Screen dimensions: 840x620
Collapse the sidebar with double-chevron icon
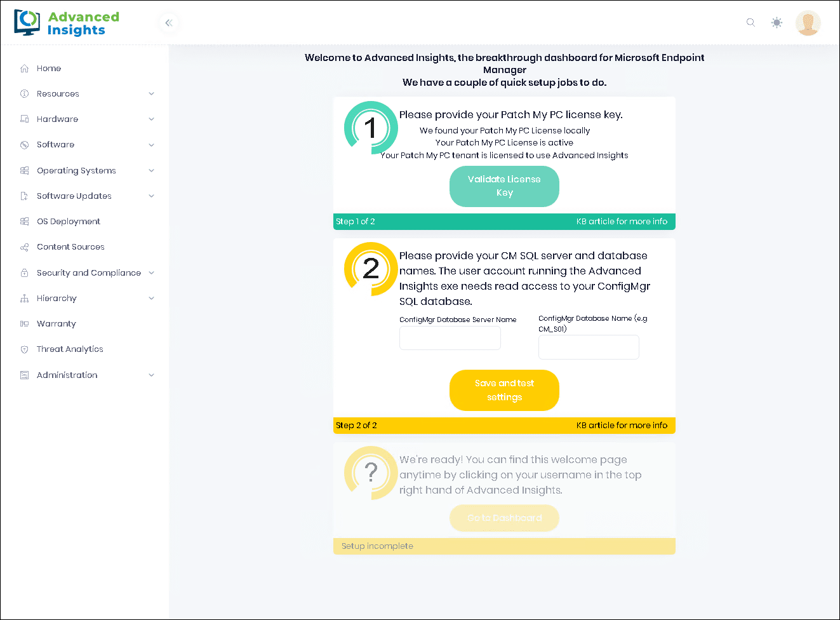click(169, 23)
